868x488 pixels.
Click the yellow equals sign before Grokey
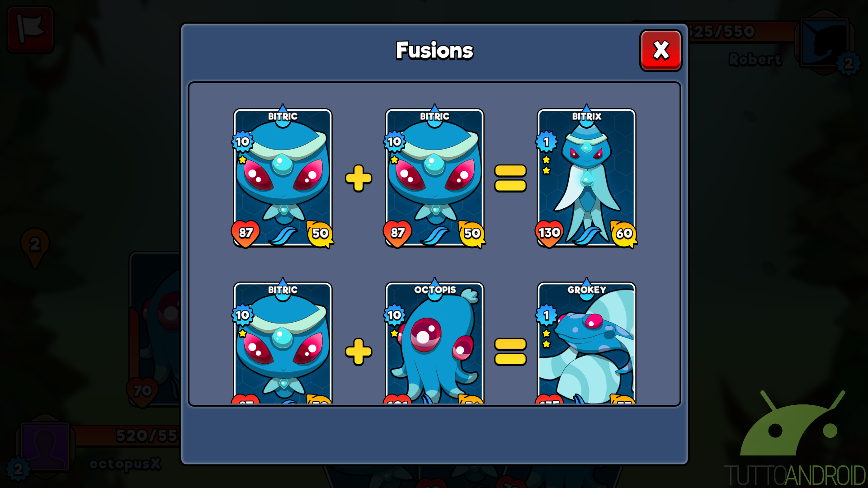pos(510,352)
